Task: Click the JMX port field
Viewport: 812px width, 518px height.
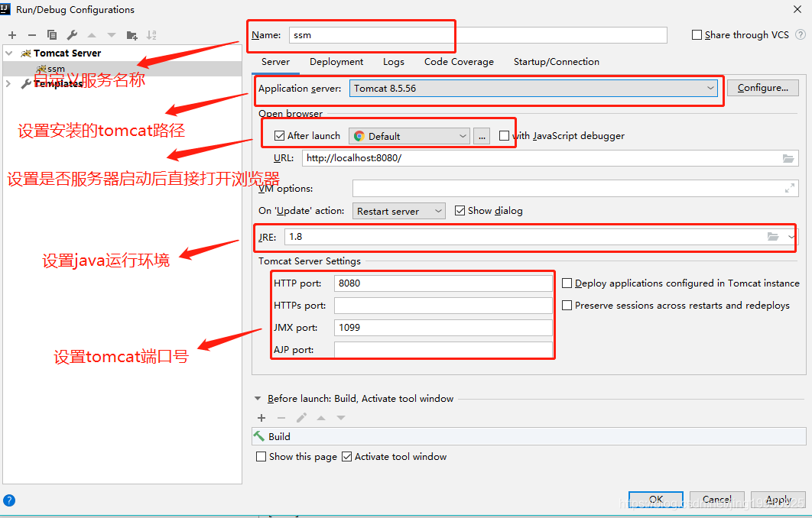Action: click(x=443, y=328)
